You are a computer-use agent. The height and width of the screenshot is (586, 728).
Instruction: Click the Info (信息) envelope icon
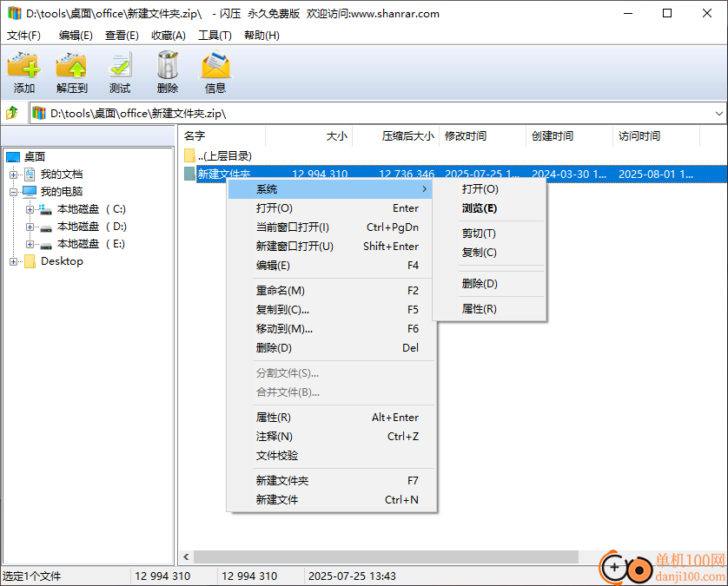point(215,65)
